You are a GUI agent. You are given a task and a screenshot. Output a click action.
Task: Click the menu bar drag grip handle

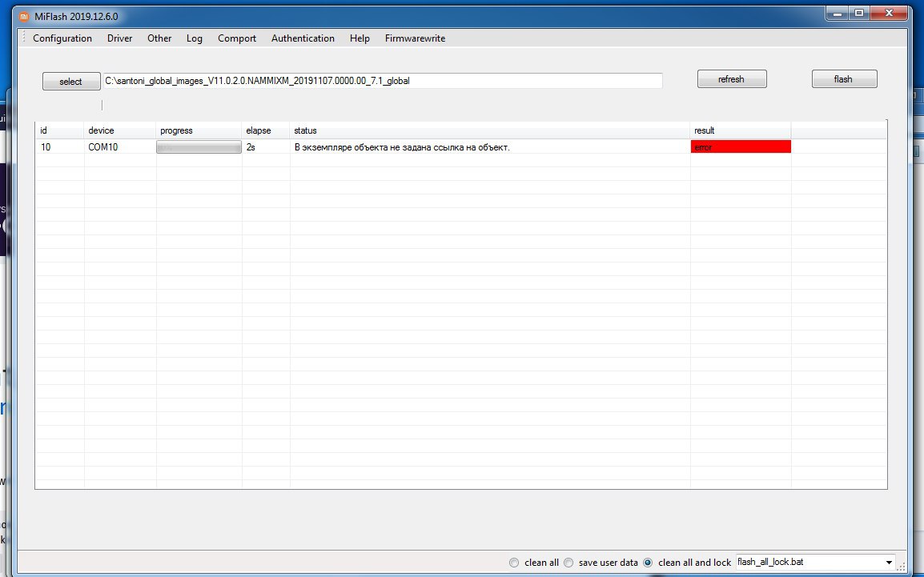24,38
